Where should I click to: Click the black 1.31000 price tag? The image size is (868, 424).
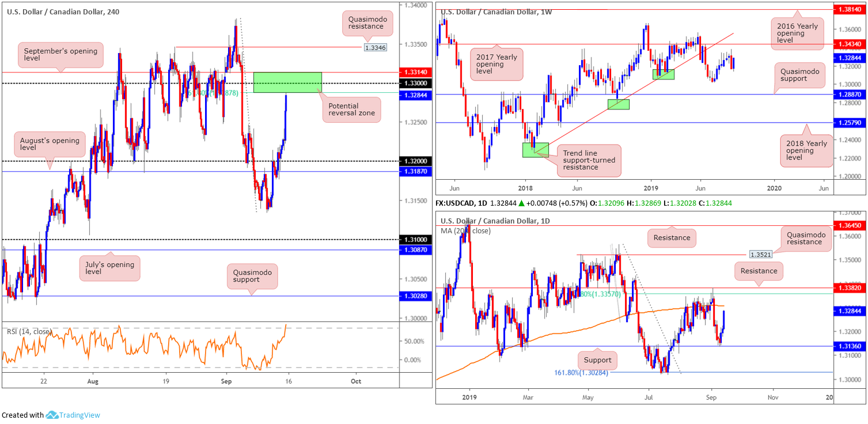click(x=416, y=239)
